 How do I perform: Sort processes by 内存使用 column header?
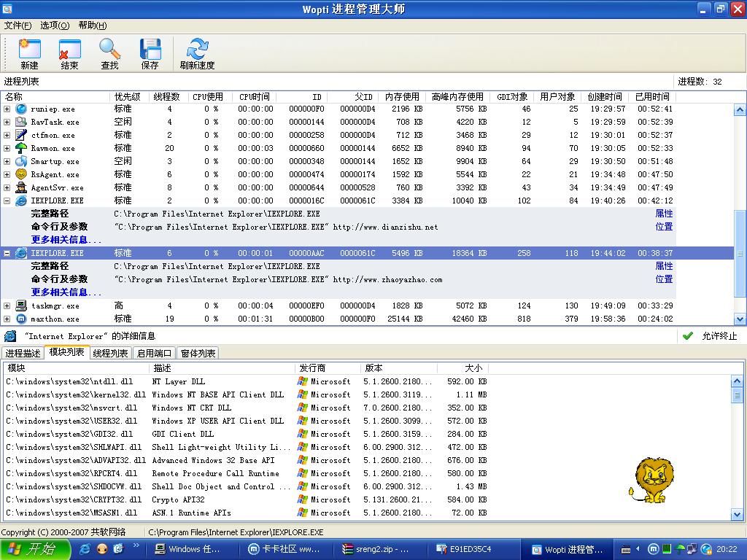[402, 97]
